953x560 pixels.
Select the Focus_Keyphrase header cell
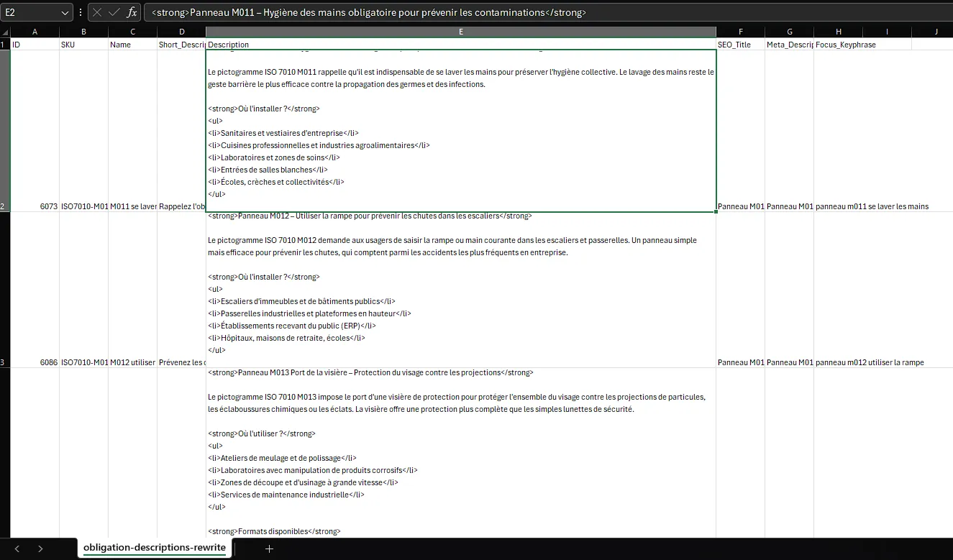pyautogui.click(x=838, y=44)
